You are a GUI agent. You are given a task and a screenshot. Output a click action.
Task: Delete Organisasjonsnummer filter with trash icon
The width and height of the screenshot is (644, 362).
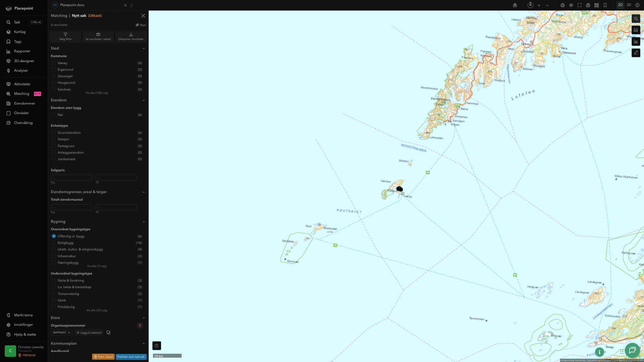pos(140,325)
